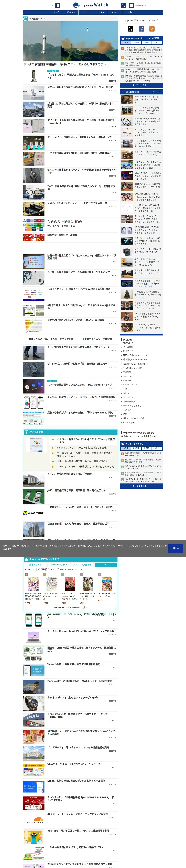This screenshot has width=186, height=868.
Task: Click the お得なセール情報まとめ banner image
Action: coord(33,238)
